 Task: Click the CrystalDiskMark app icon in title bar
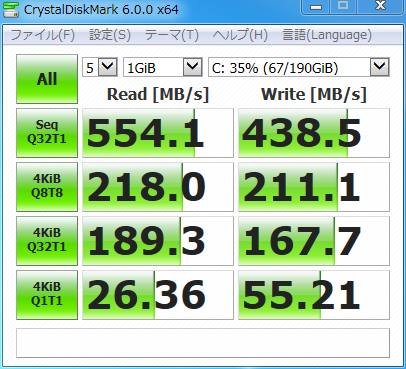(11, 9)
